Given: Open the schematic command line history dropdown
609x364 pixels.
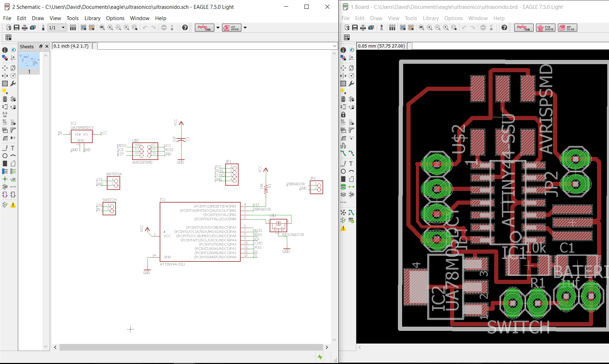Looking at the screenshot, I should click(x=334, y=46).
